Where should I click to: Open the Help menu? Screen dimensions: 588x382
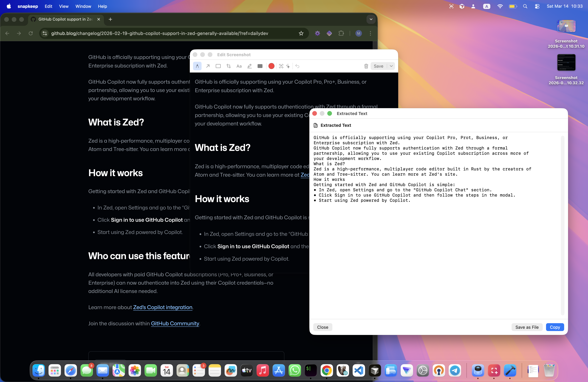102,6
